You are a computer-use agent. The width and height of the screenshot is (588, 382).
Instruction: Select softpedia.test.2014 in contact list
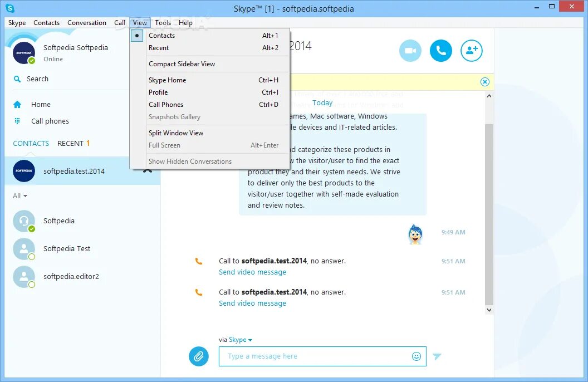tap(82, 171)
